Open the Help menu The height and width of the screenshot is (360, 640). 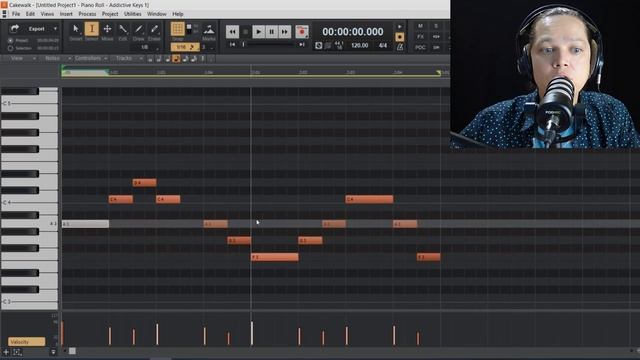(178, 14)
